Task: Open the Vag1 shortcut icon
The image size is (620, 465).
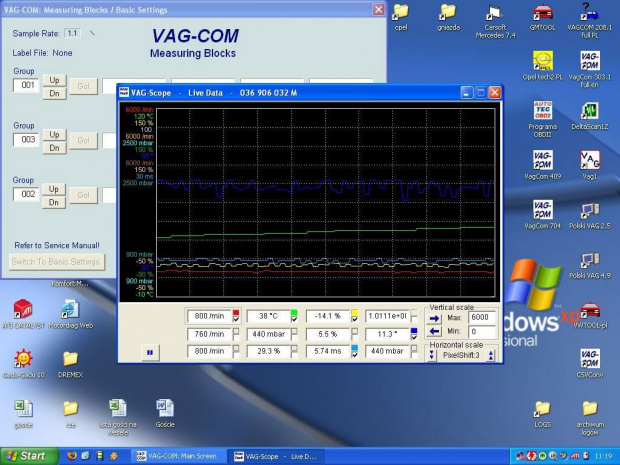Action: coord(590,165)
